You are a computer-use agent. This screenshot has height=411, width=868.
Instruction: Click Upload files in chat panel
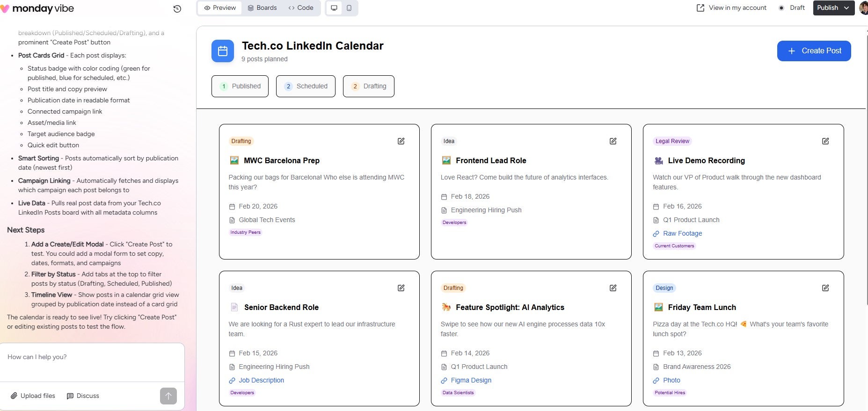coord(33,396)
